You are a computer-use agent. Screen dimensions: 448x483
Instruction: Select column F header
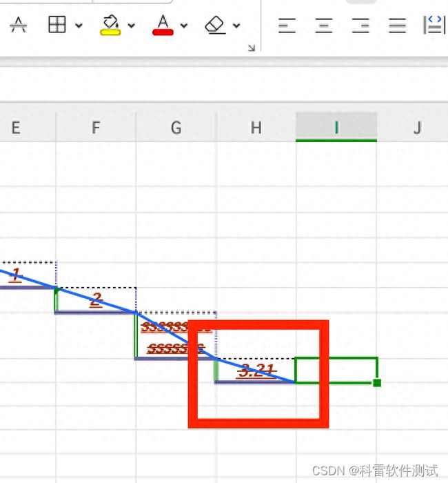[x=96, y=127]
